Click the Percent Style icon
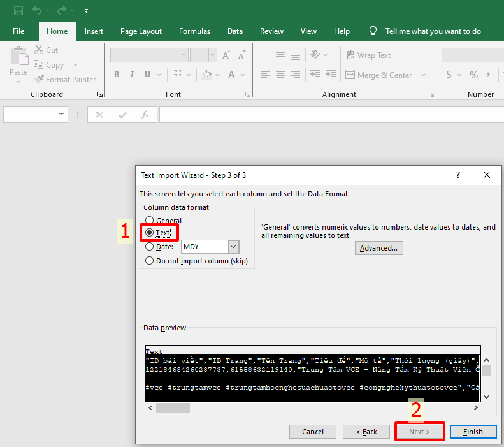The width and height of the screenshot is (504, 447). coord(473,75)
